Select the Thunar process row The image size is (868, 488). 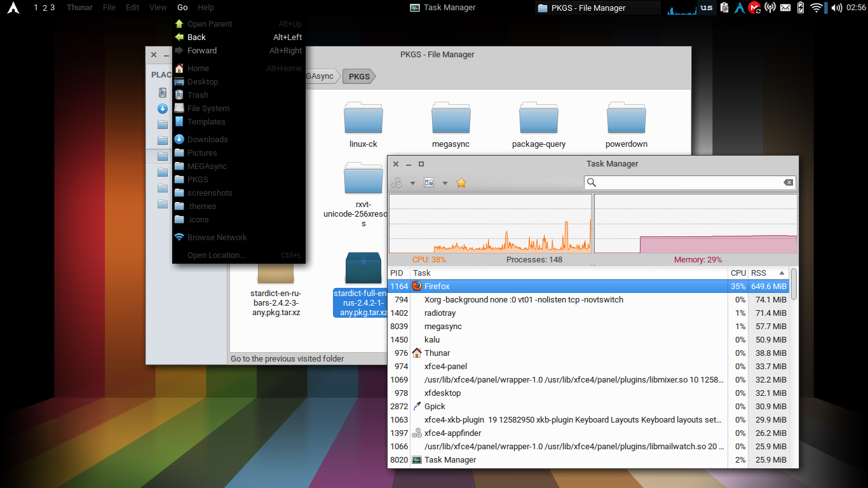tap(588, 353)
